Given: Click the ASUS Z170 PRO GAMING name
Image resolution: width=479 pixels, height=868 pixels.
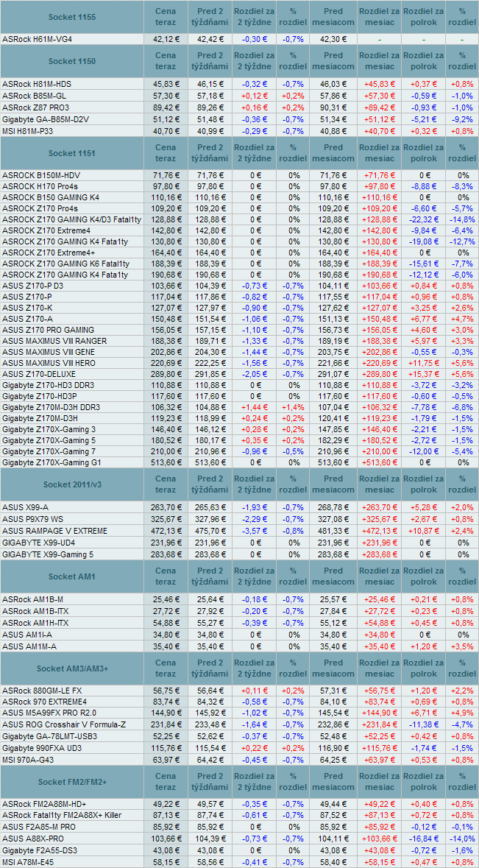Looking at the screenshot, I should pos(48,329).
